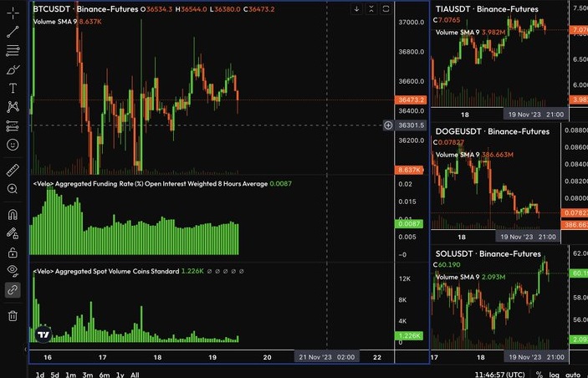Open the chart patterns tool

click(13, 107)
